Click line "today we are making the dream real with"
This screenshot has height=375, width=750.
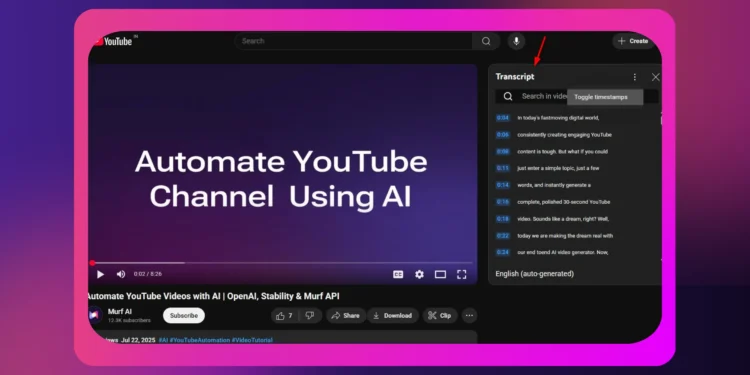pos(565,236)
